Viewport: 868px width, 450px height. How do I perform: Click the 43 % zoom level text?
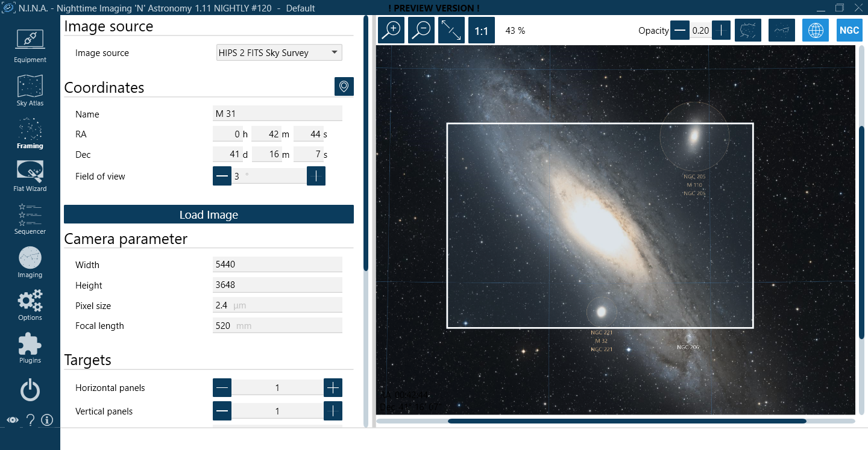pyautogui.click(x=515, y=31)
